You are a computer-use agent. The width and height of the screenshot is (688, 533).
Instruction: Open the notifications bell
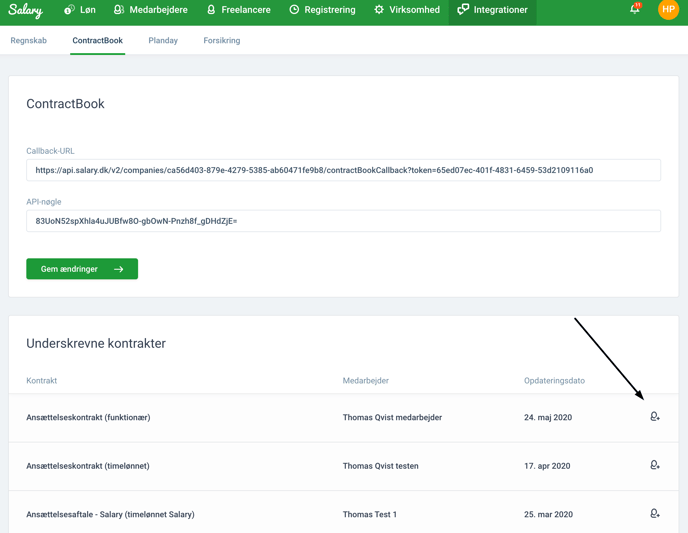pos(635,9)
